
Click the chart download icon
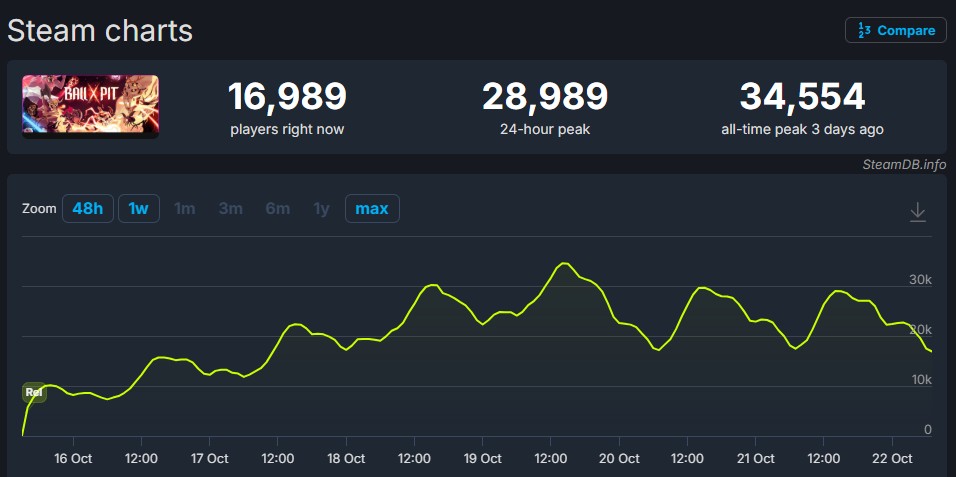point(917,212)
